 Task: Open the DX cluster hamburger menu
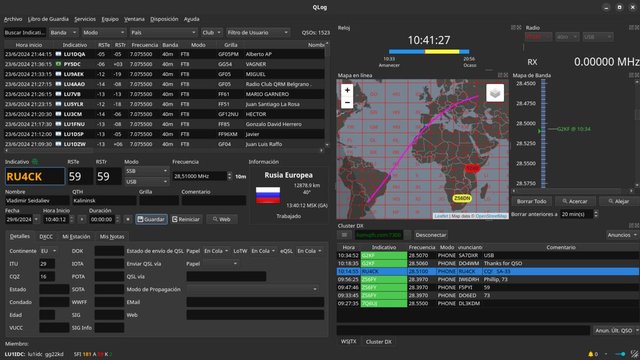tap(344, 235)
